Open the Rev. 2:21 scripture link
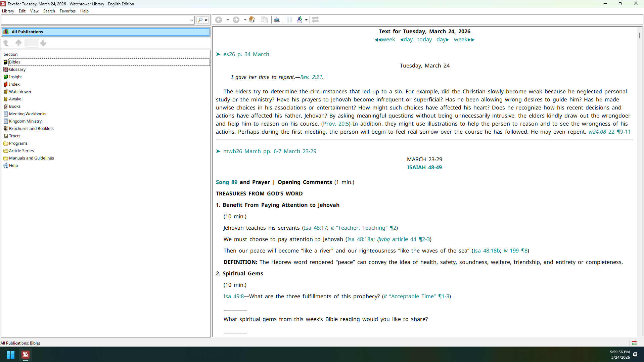The width and height of the screenshot is (644, 362). pos(311,77)
